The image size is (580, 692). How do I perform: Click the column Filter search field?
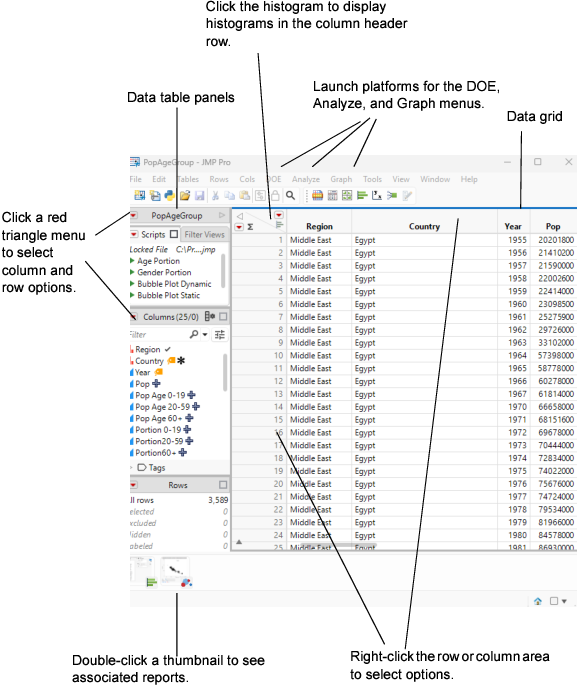(160, 335)
